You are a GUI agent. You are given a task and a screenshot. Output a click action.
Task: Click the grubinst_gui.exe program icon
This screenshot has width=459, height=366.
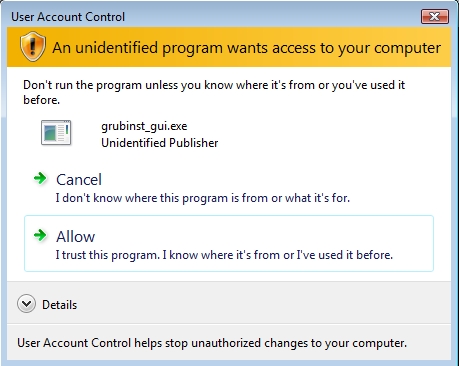(x=56, y=133)
